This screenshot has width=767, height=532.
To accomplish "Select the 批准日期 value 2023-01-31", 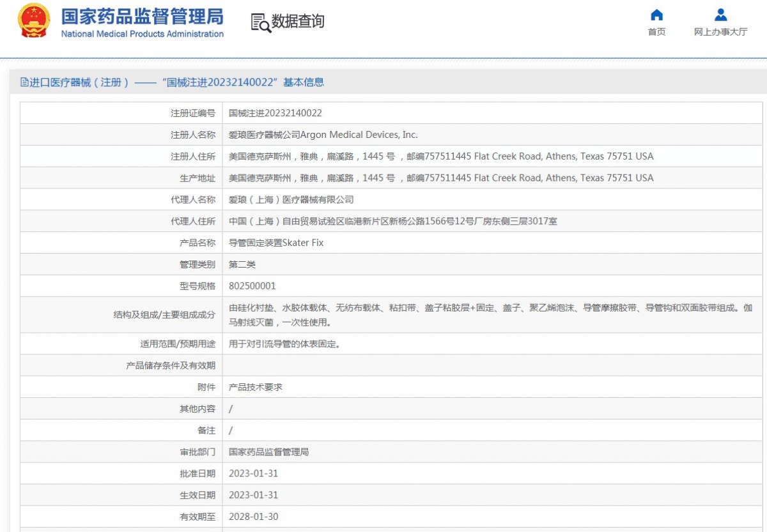I will pyautogui.click(x=254, y=473).
